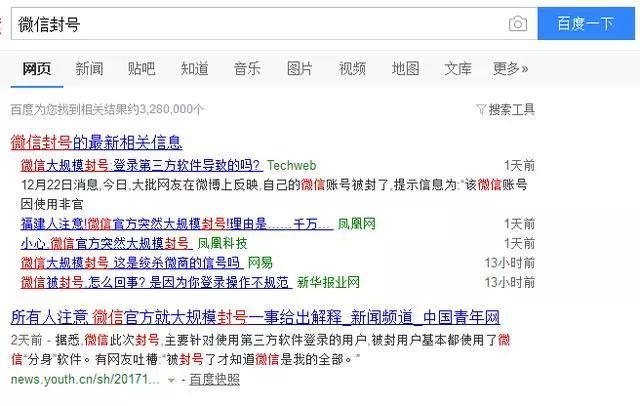The width and height of the screenshot is (640, 406).
Task: Switch to the 新闻 tab
Action: coord(89,69)
